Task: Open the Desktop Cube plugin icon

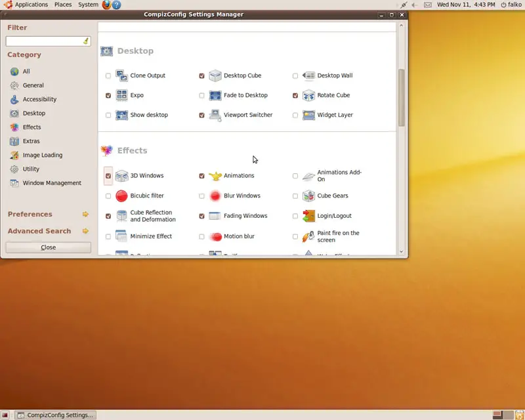Action: coord(215,75)
